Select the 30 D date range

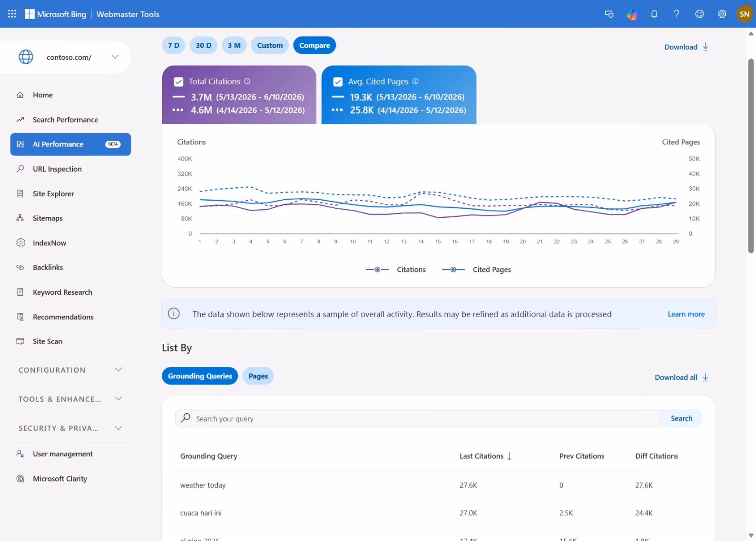(x=204, y=45)
